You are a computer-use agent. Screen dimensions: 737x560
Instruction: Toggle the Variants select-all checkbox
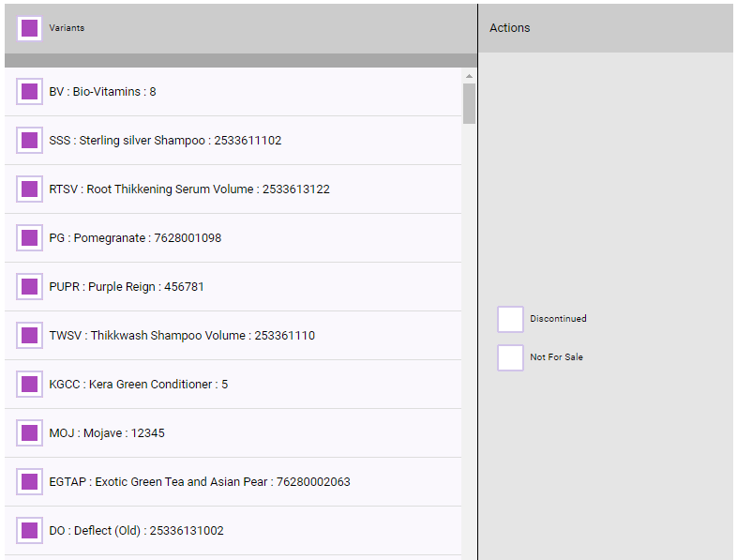(29, 28)
